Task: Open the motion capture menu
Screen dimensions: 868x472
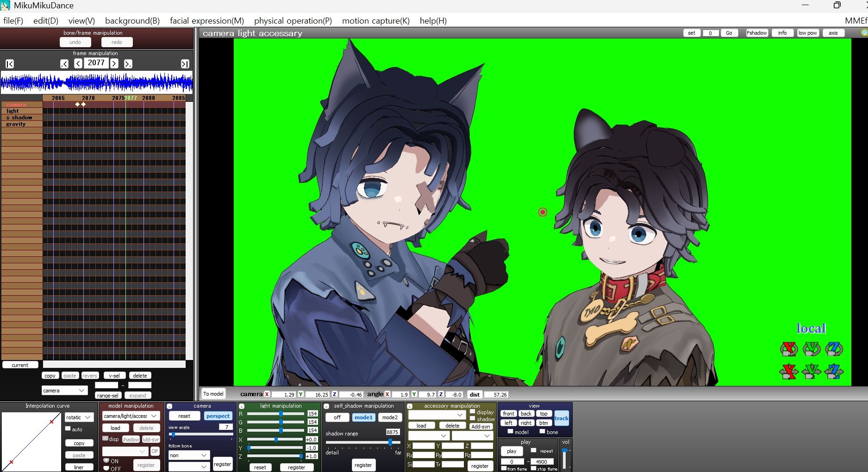Action: 375,21
